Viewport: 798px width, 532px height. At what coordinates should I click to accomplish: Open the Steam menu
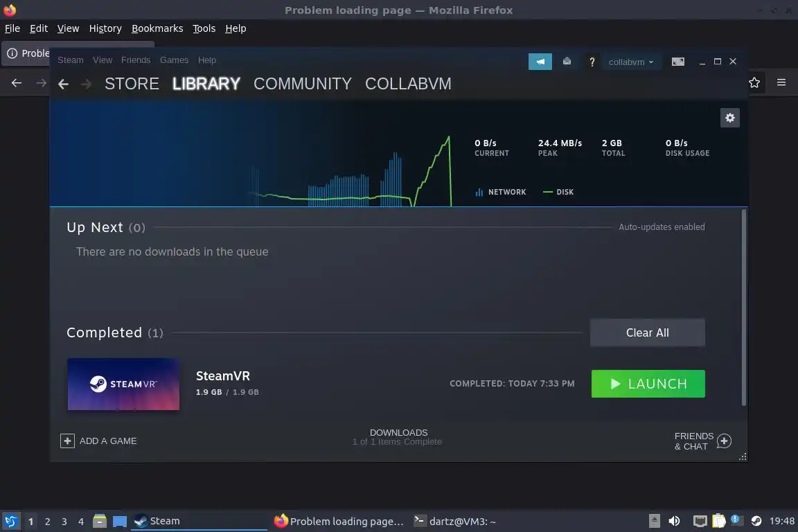click(x=70, y=60)
